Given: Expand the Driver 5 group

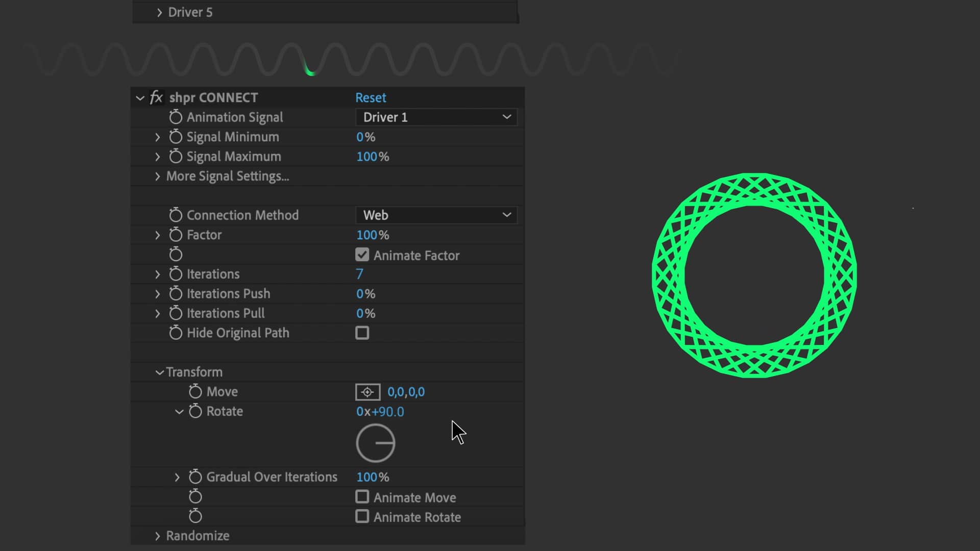Looking at the screenshot, I should coord(159,12).
